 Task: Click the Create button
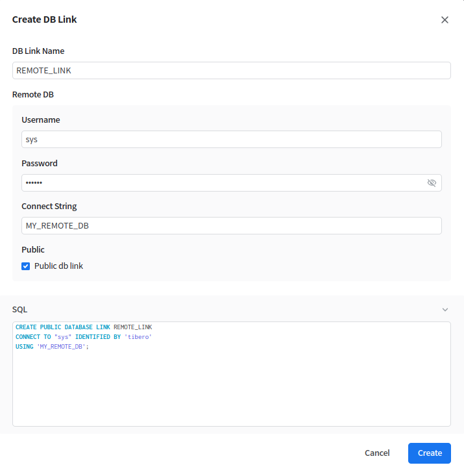pos(429,453)
